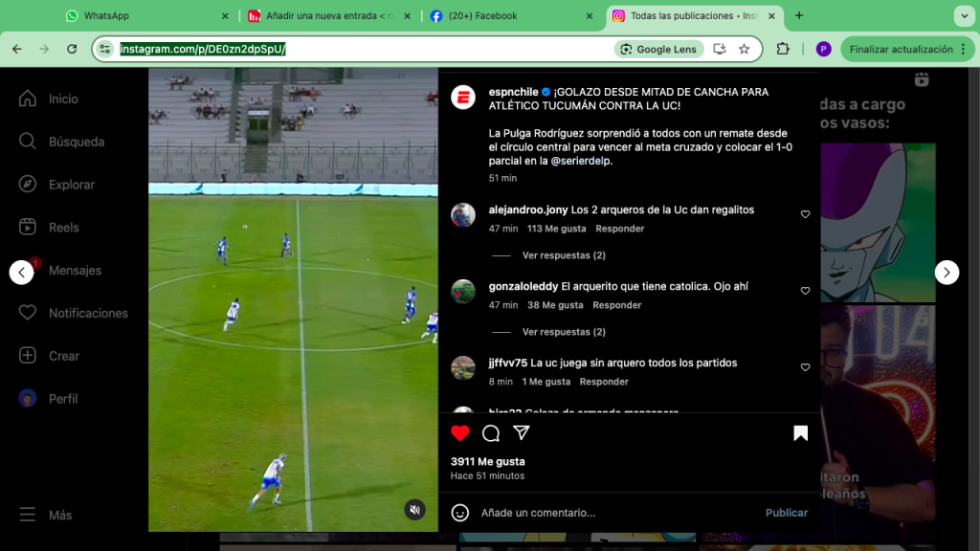Search page with Google Lens
Screen dimensions: 980x551
pos(658,50)
